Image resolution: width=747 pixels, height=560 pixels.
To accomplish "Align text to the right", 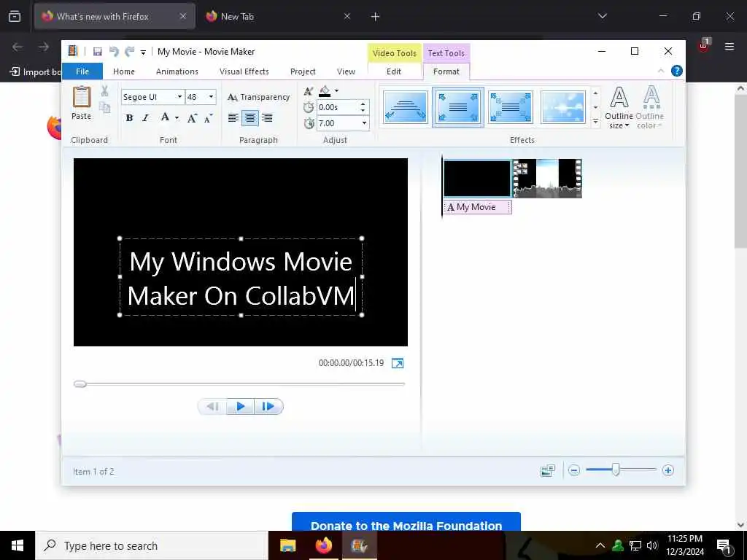I will (267, 117).
